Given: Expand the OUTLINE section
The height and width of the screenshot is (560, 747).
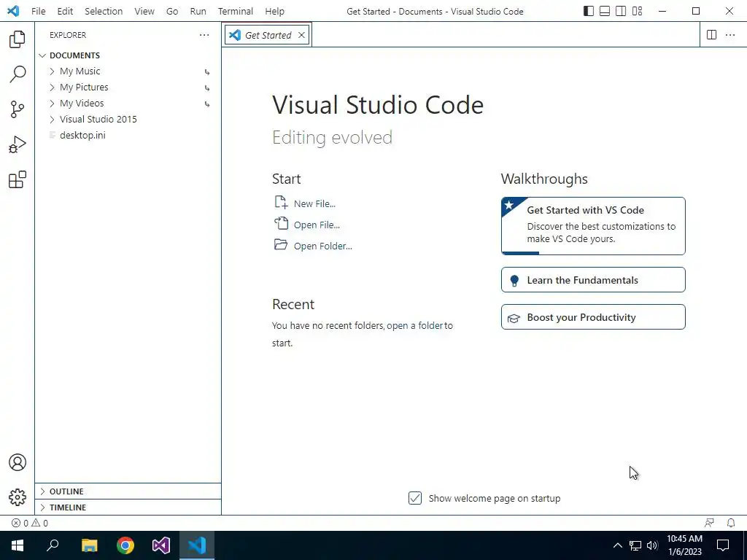Looking at the screenshot, I should click(x=128, y=491).
